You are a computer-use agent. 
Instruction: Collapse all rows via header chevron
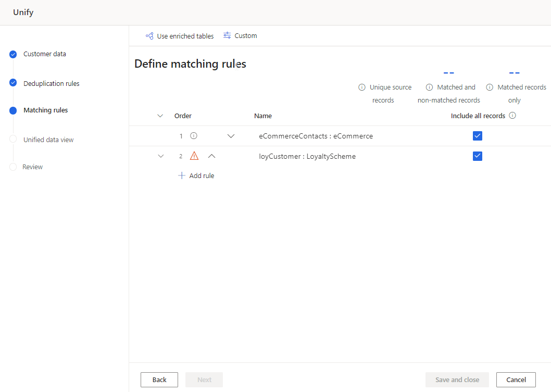pyautogui.click(x=160, y=116)
